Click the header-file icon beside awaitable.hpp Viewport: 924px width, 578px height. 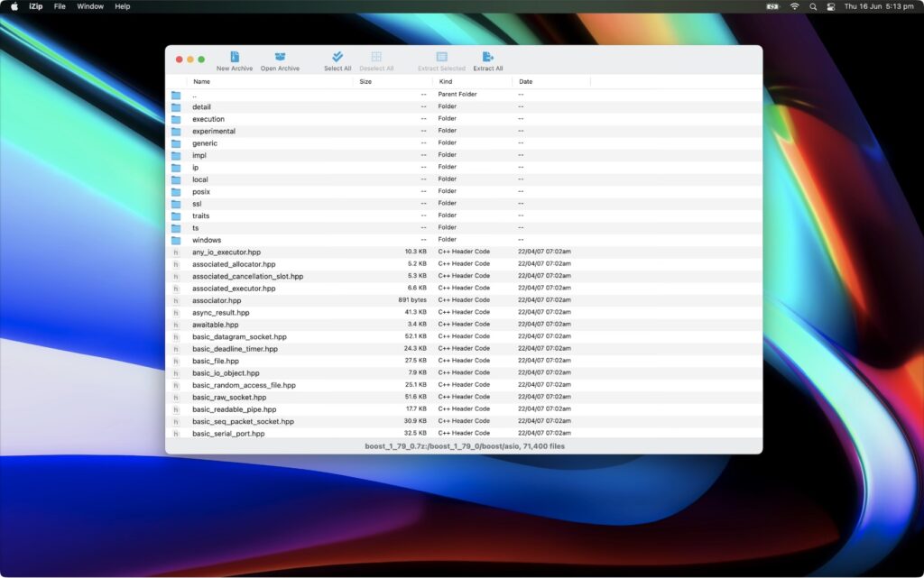tap(177, 325)
